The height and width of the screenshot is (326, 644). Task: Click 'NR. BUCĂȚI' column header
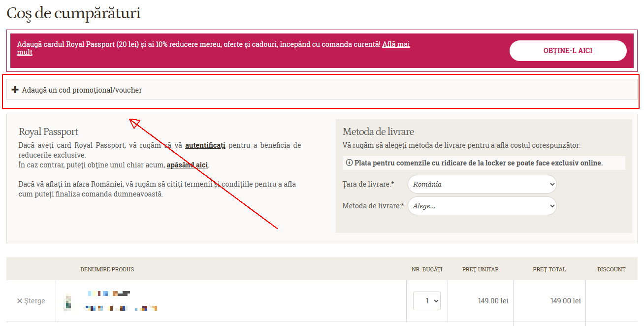point(427,269)
